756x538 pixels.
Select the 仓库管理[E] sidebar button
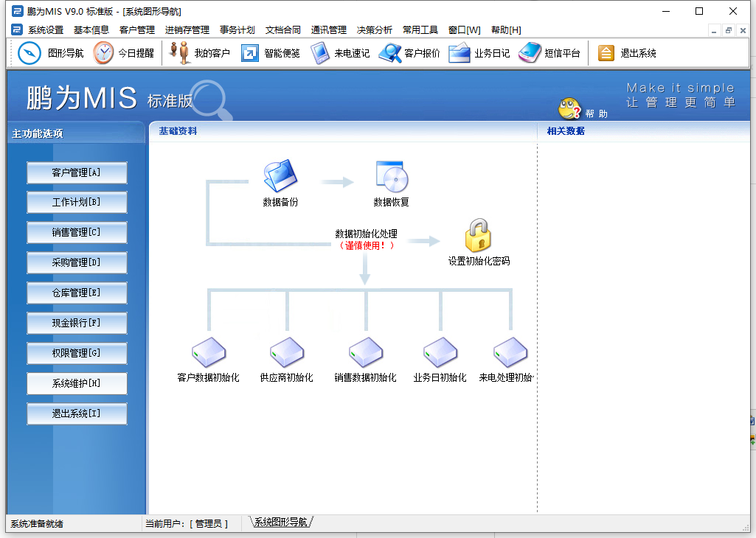(x=77, y=293)
